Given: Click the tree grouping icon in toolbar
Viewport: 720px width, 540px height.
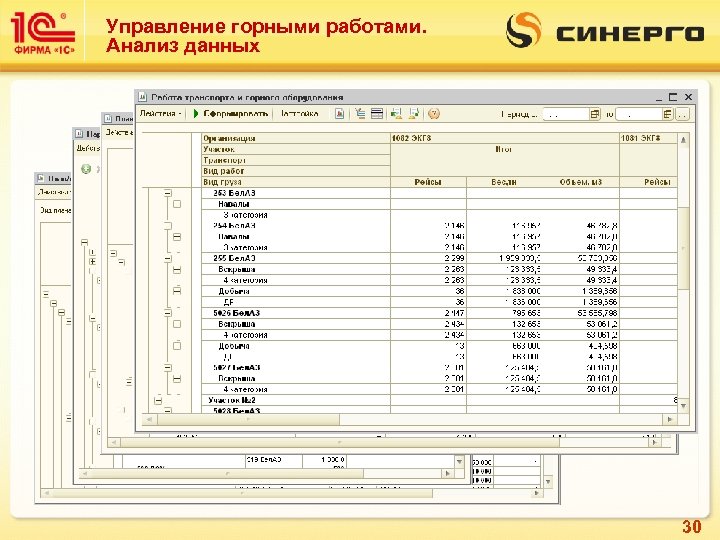Looking at the screenshot, I should point(360,113).
